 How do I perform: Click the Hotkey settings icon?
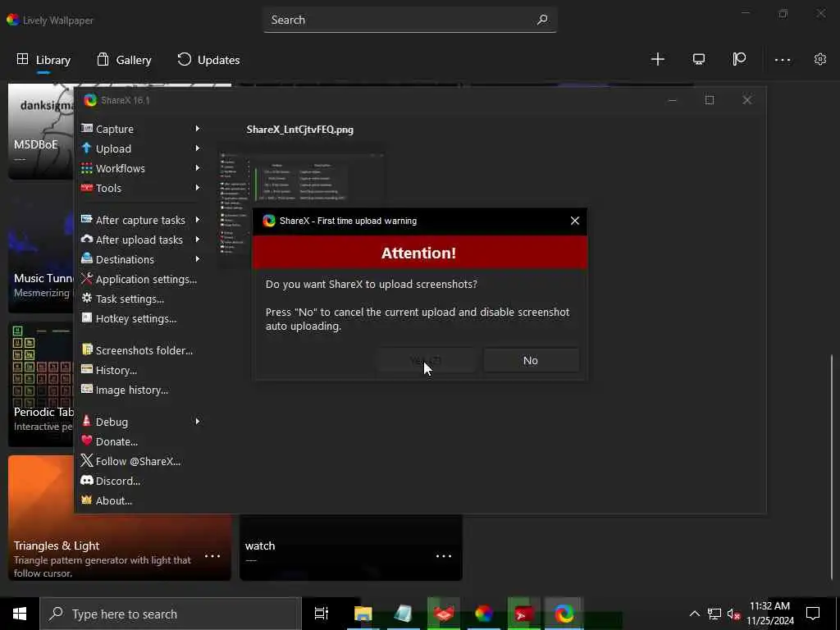point(87,317)
